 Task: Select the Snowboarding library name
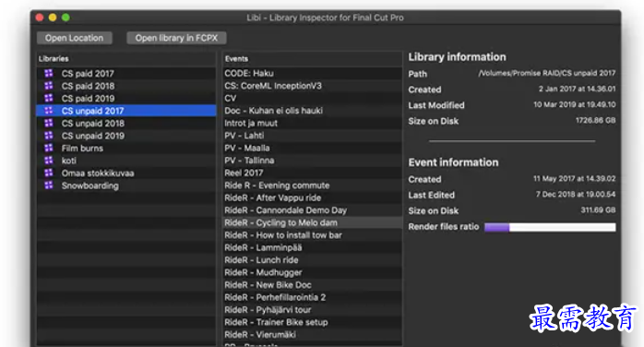(x=89, y=185)
